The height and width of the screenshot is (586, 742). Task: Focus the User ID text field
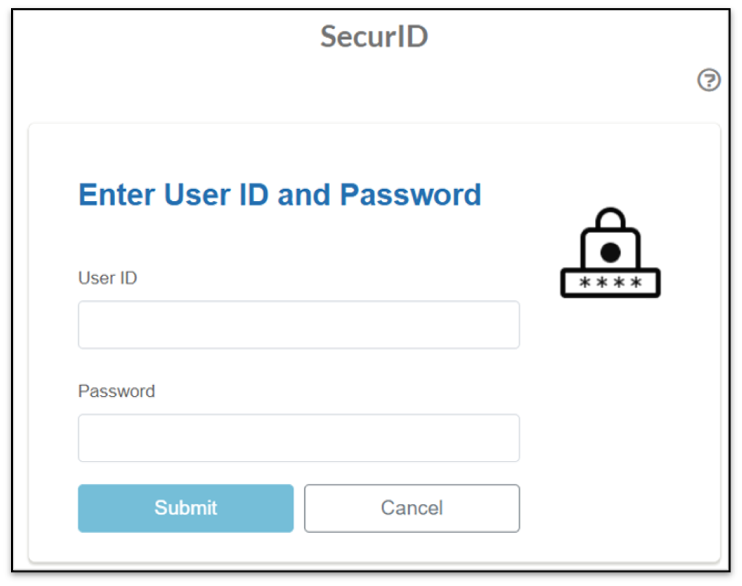coord(298,325)
